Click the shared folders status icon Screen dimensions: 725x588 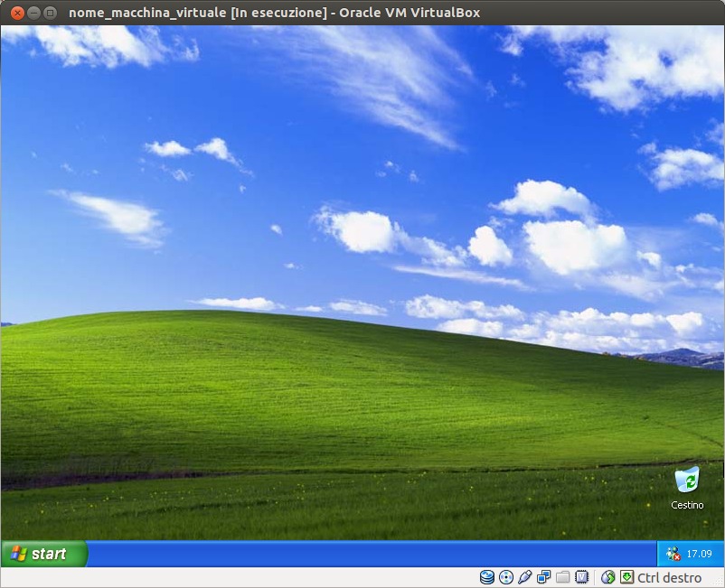(x=562, y=577)
